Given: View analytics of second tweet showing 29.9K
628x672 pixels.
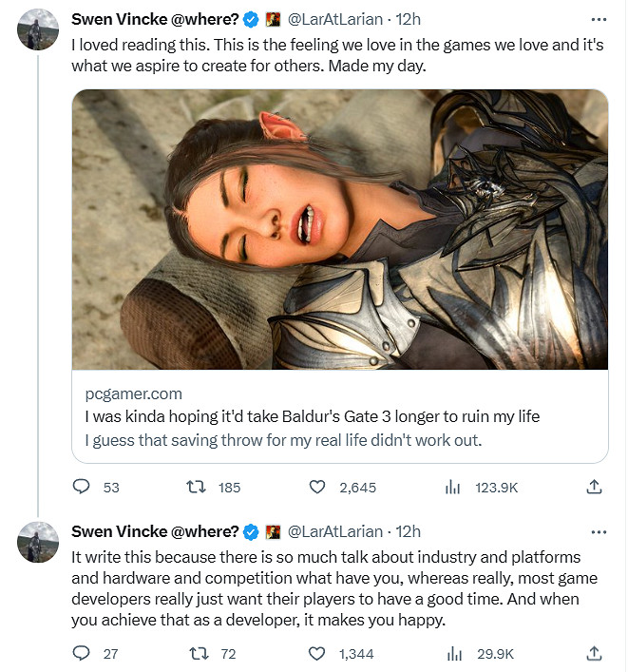Looking at the screenshot, I should coord(452,653).
